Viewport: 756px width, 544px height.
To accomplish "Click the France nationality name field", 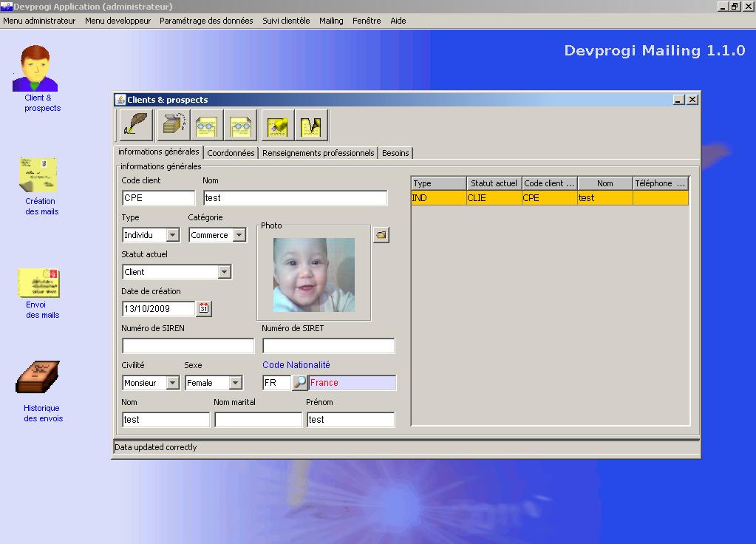I will pyautogui.click(x=353, y=382).
